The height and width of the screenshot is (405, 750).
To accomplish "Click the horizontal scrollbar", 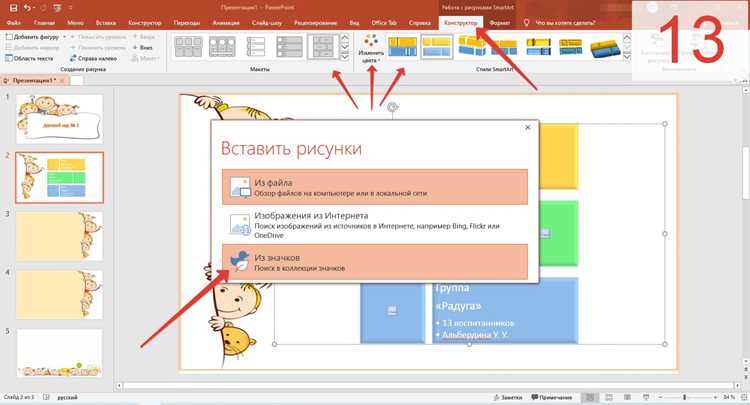I will coord(430,385).
